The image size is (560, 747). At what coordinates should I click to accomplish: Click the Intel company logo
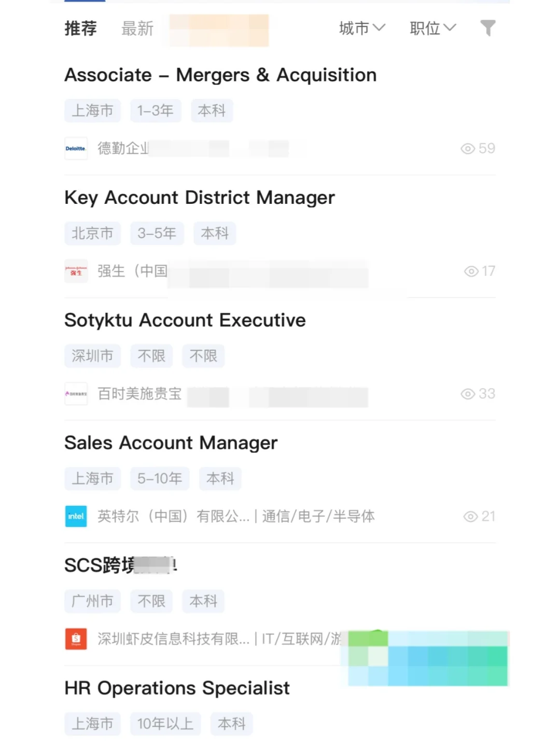[x=76, y=516]
